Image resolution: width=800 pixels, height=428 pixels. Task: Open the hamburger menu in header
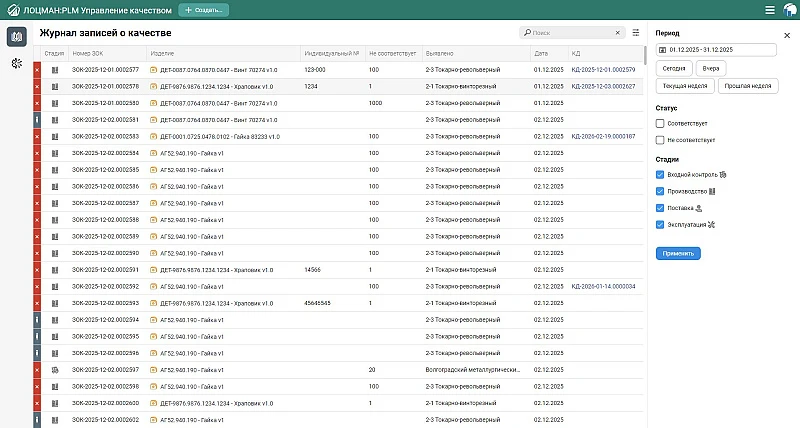(769, 10)
